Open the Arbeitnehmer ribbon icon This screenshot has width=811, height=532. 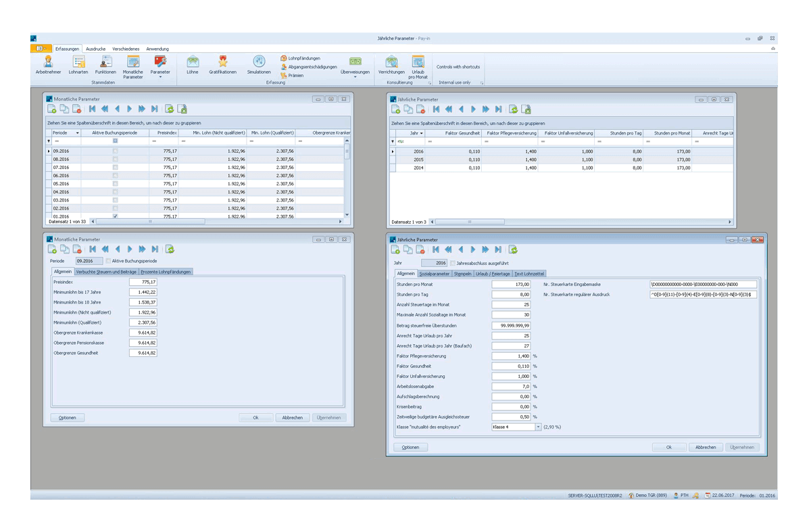48,66
